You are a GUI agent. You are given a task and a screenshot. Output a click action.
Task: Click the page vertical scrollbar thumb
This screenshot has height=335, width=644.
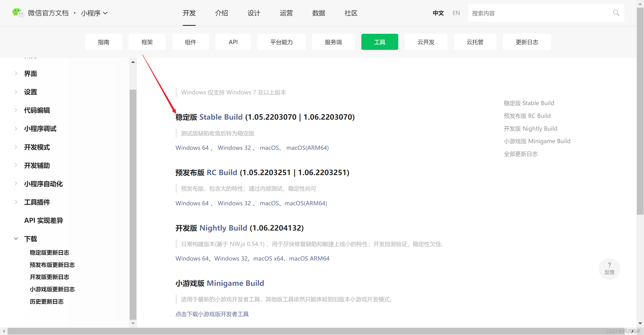pos(640,111)
